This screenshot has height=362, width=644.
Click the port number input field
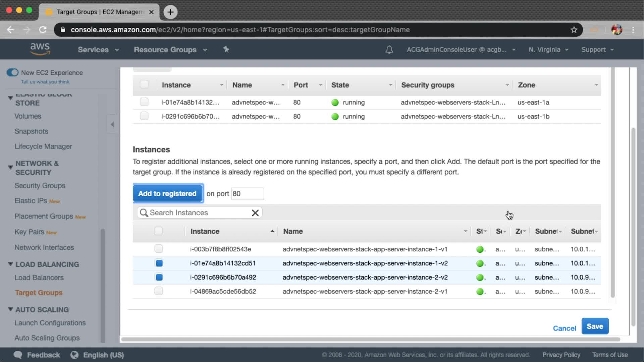(247, 194)
